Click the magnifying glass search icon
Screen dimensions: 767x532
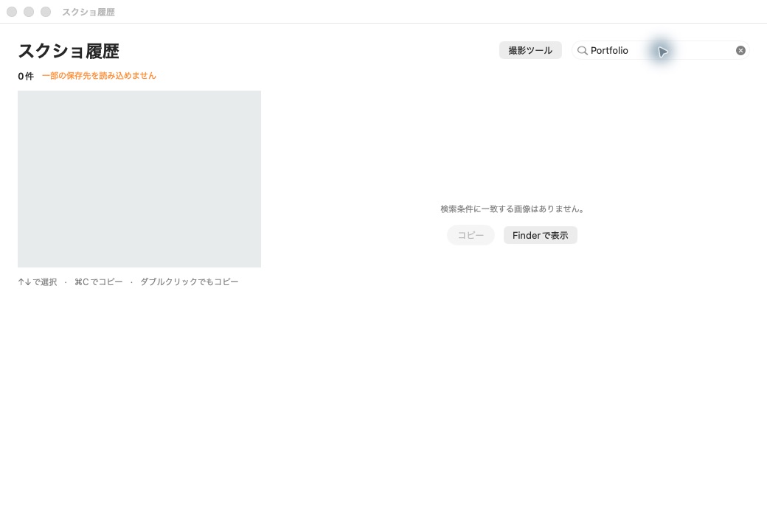[x=582, y=50]
